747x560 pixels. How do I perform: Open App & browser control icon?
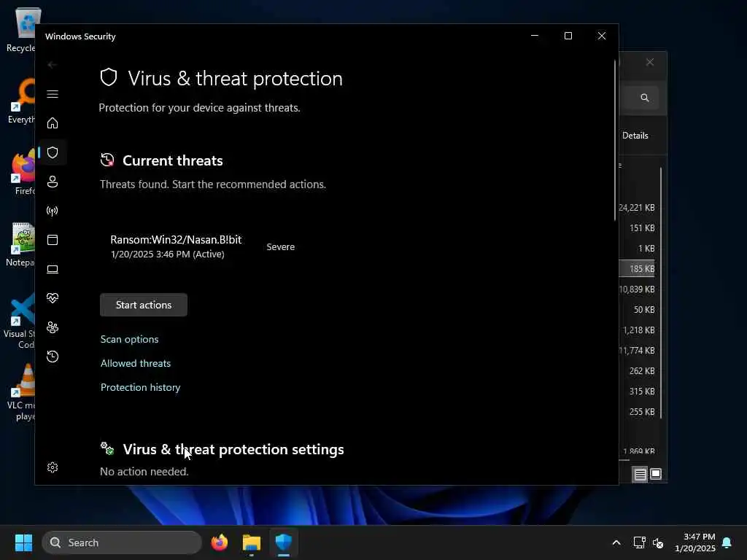tap(53, 239)
